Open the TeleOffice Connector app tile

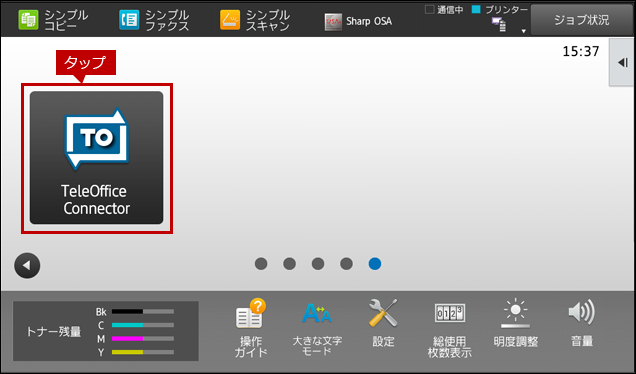(x=97, y=158)
